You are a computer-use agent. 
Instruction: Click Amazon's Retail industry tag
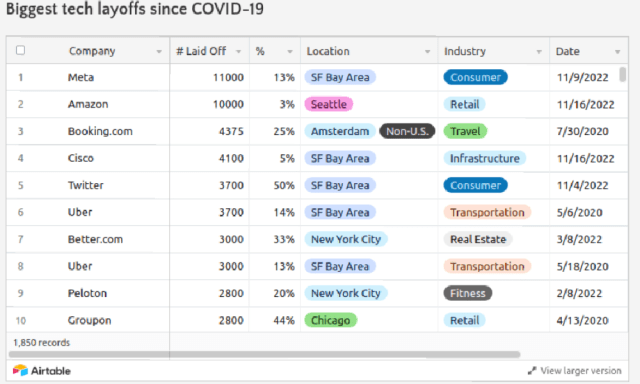tap(464, 104)
